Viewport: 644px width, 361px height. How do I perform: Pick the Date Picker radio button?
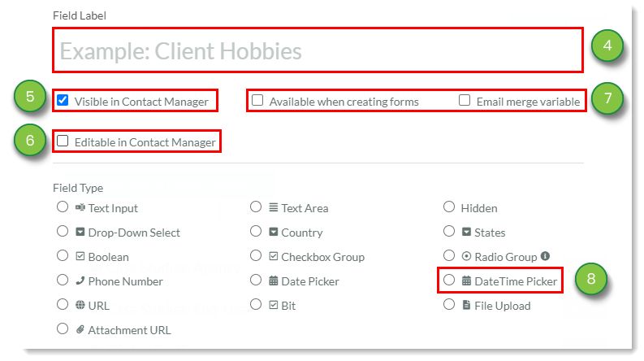256,280
